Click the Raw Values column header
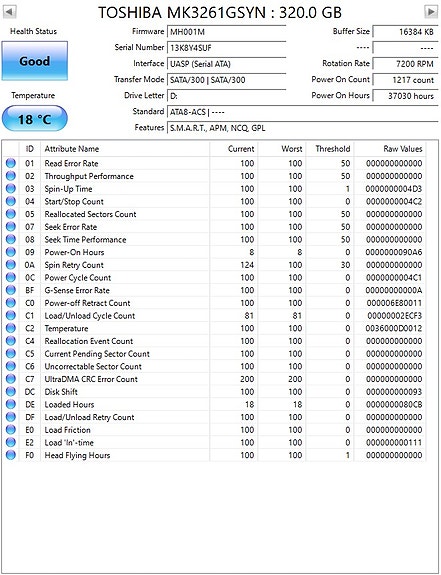 (x=390, y=149)
